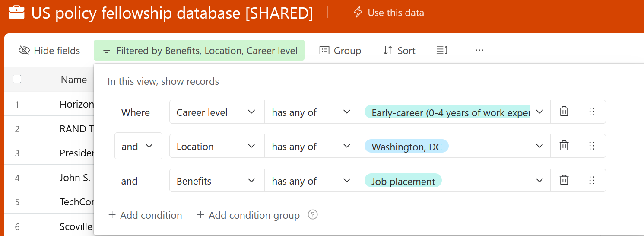Open the more options ellipsis menu
The width and height of the screenshot is (644, 236).
pos(479,51)
